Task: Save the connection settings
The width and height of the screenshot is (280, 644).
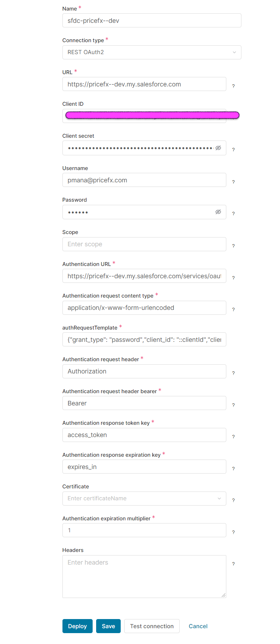Action: coord(108,626)
